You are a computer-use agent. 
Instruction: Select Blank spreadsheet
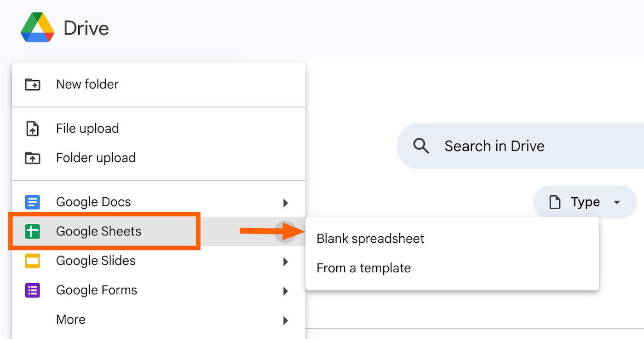[370, 239]
